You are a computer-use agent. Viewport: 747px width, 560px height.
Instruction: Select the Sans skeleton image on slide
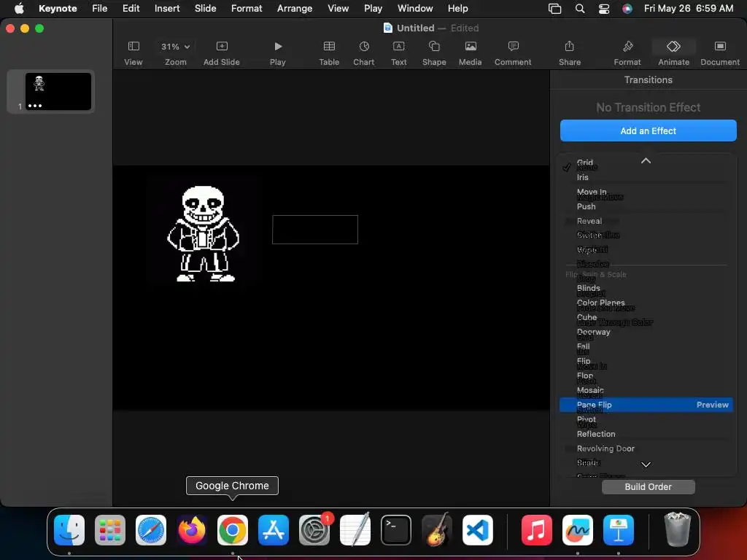[204, 234]
